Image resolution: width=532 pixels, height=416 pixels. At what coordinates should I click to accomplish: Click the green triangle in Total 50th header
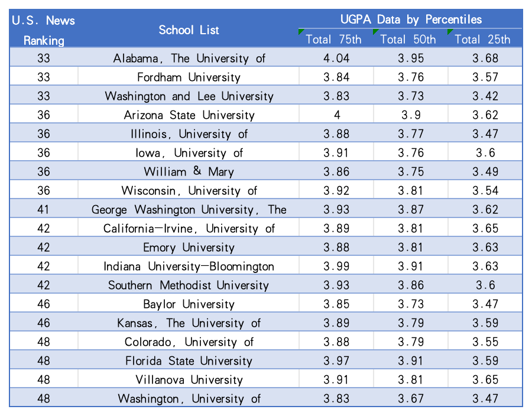(x=375, y=31)
